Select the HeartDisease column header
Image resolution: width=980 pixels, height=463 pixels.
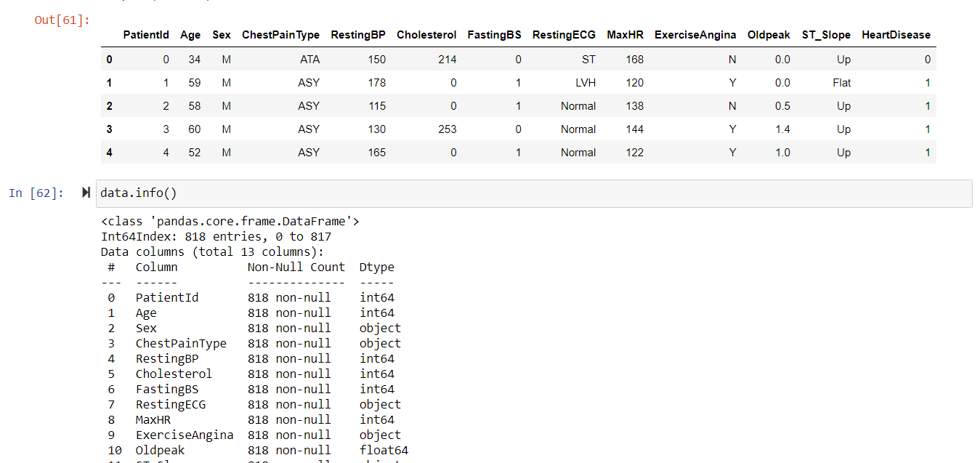(896, 34)
